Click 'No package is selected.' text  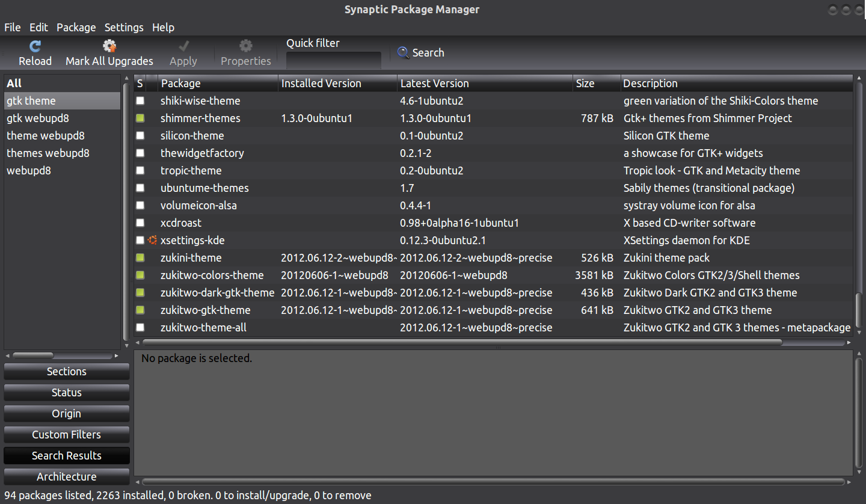click(197, 358)
